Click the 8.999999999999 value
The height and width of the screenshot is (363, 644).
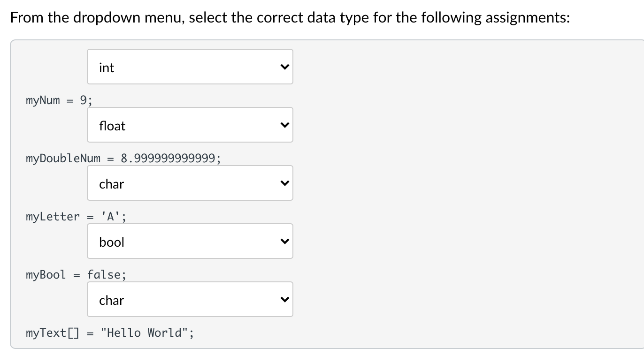click(169, 159)
